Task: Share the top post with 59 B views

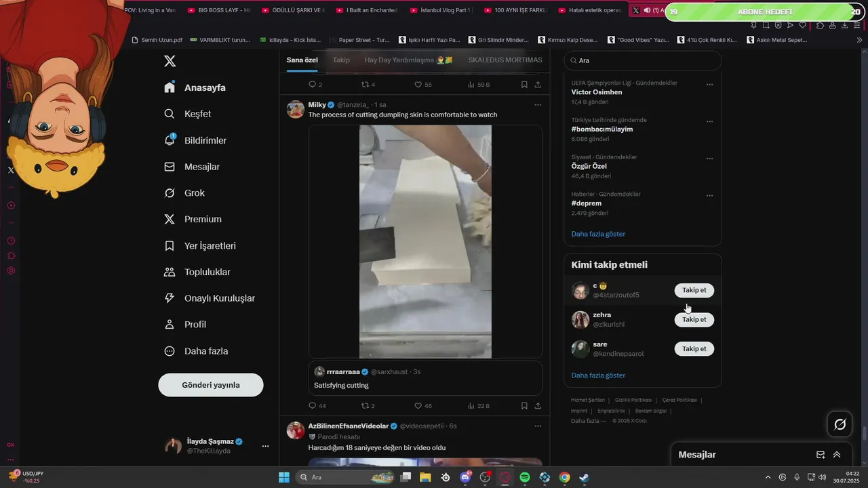Action: [x=538, y=85]
